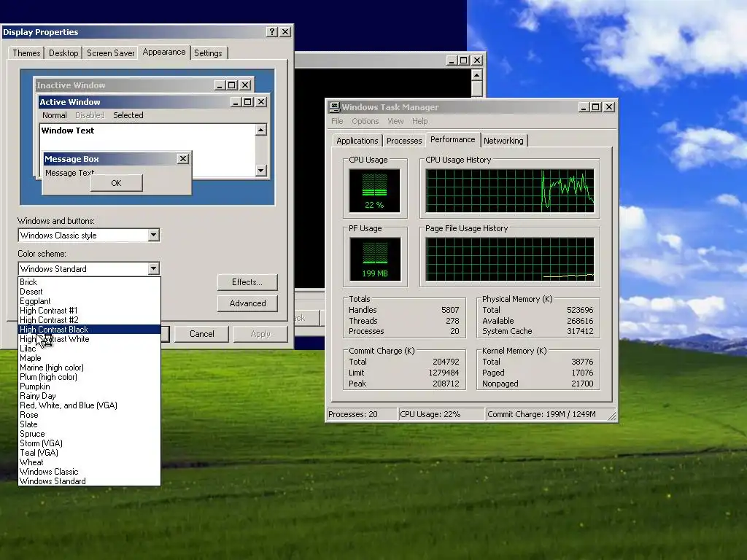Viewport: 747px width, 560px height.
Task: Click the PF Usage 199 MB meter
Action: point(374,259)
